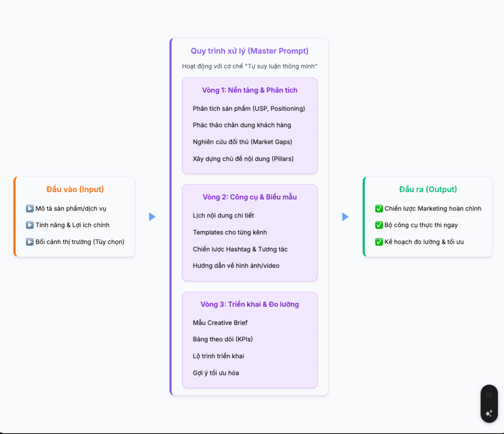Click "Phác thảo chân dung khách hàng"
Image resolution: width=504 pixels, height=434 pixels.
tap(242, 125)
